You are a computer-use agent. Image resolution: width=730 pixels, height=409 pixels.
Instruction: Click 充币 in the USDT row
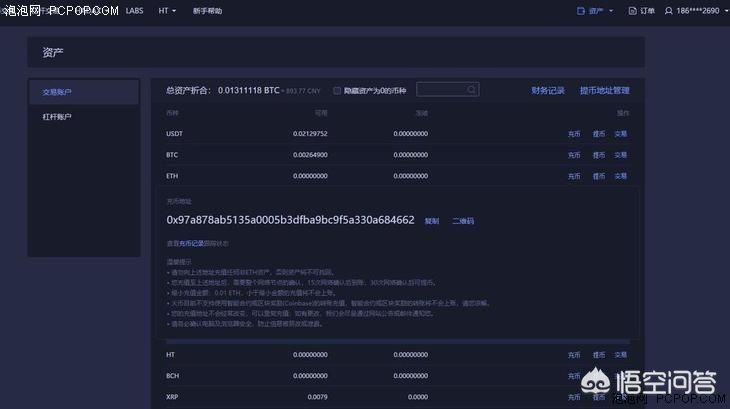[574, 133]
